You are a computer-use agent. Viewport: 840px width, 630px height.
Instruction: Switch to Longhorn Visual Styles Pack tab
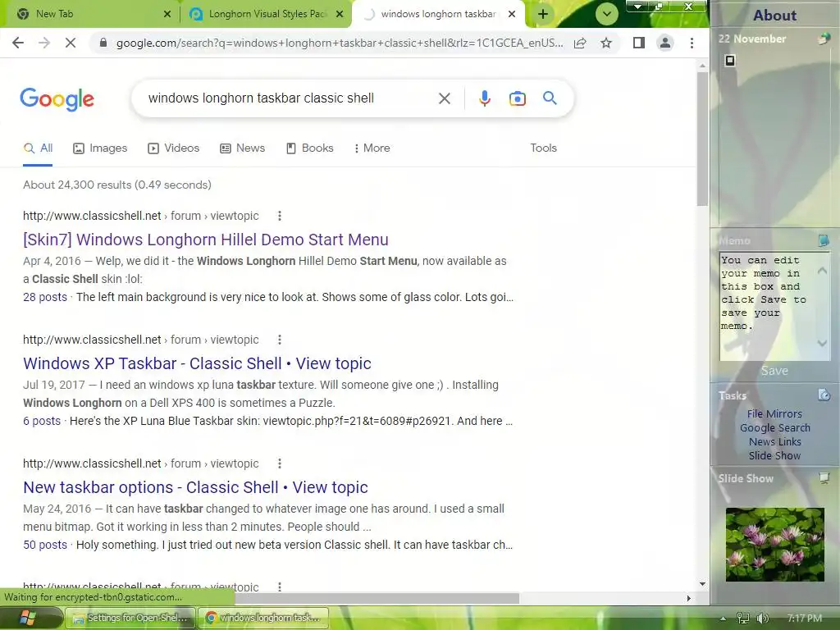(267, 14)
